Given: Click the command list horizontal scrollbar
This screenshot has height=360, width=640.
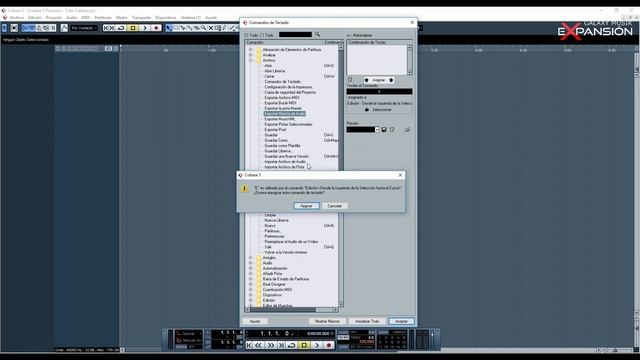Looking at the screenshot, I should pos(291,310).
